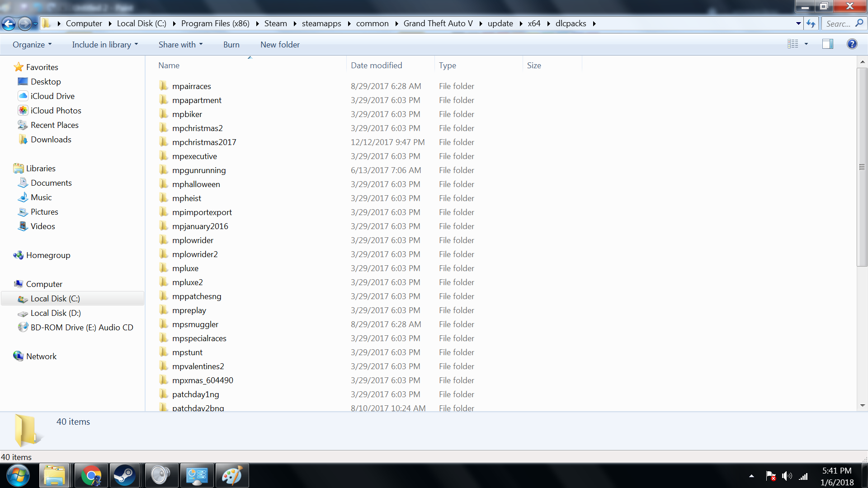Select the mpimportexport folder
This screenshot has width=868, height=488.
[x=202, y=212]
